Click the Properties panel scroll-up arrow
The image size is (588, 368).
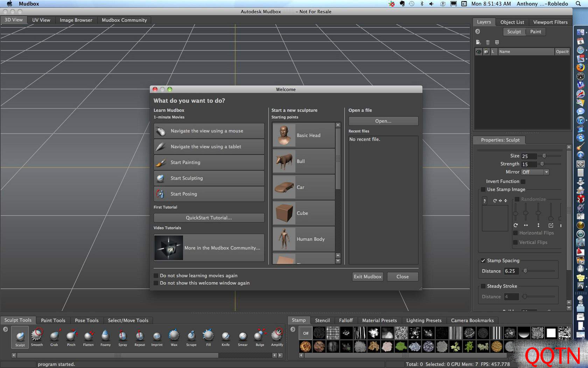pyautogui.click(x=569, y=147)
